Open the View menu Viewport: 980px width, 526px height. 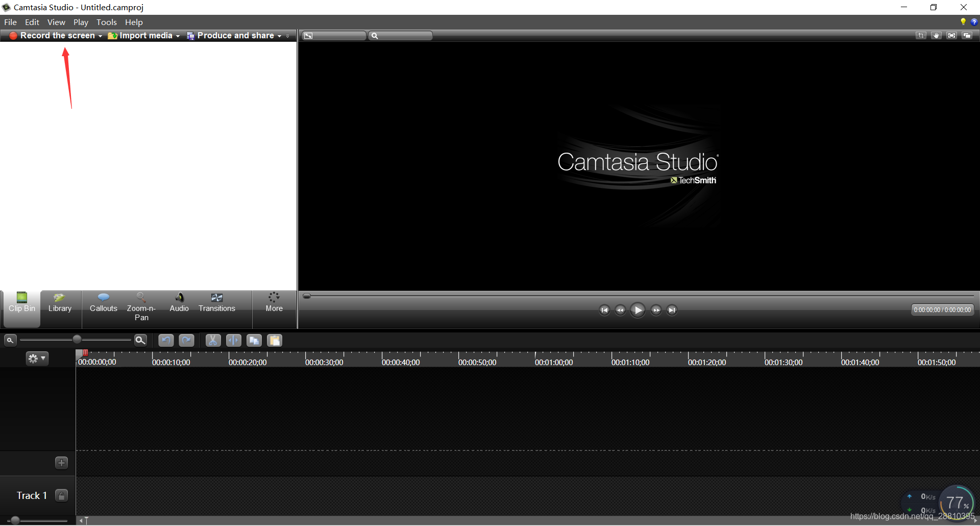point(56,22)
